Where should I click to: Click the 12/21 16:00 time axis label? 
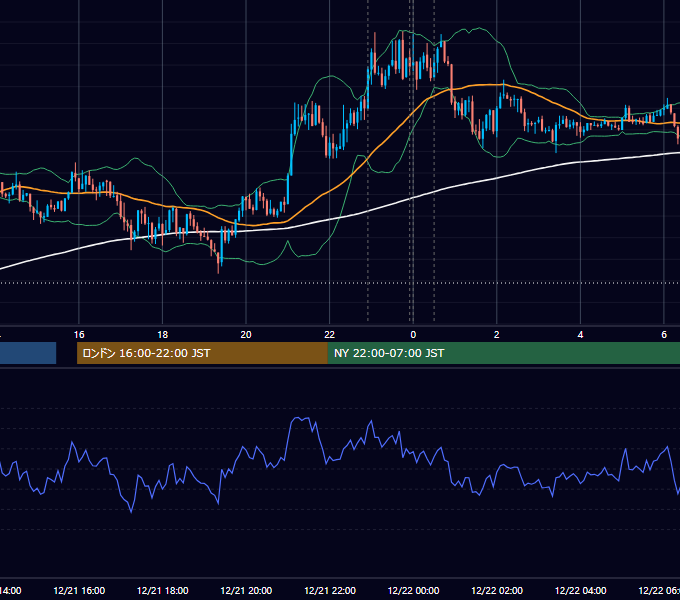[79, 590]
